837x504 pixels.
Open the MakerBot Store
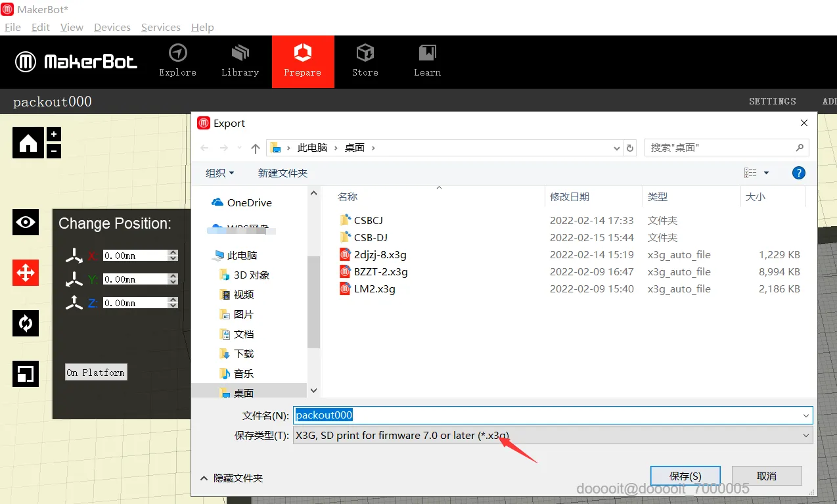[x=365, y=61]
